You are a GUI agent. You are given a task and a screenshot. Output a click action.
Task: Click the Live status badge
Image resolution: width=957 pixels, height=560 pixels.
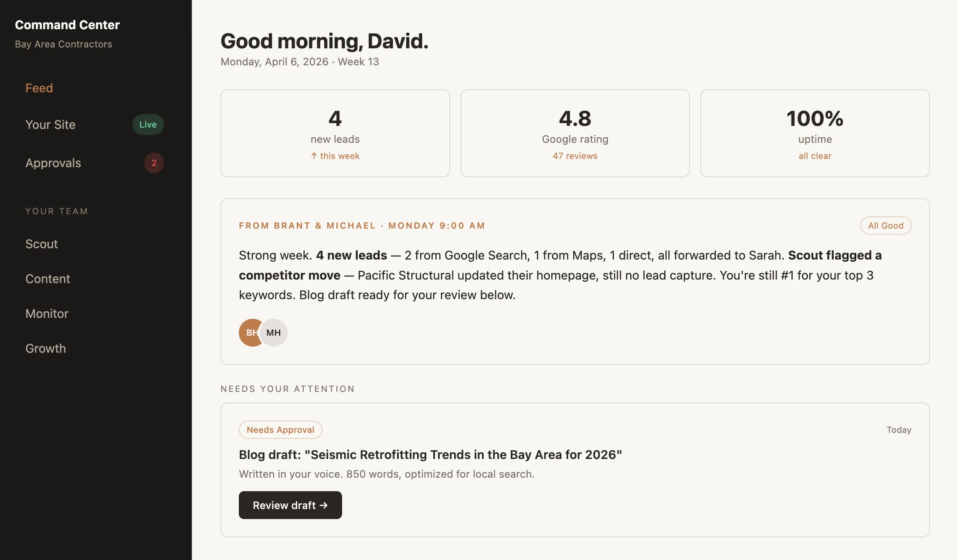[x=148, y=125]
